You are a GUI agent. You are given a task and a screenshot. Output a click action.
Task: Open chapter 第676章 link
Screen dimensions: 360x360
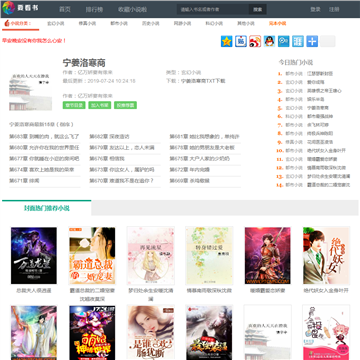[107, 159]
